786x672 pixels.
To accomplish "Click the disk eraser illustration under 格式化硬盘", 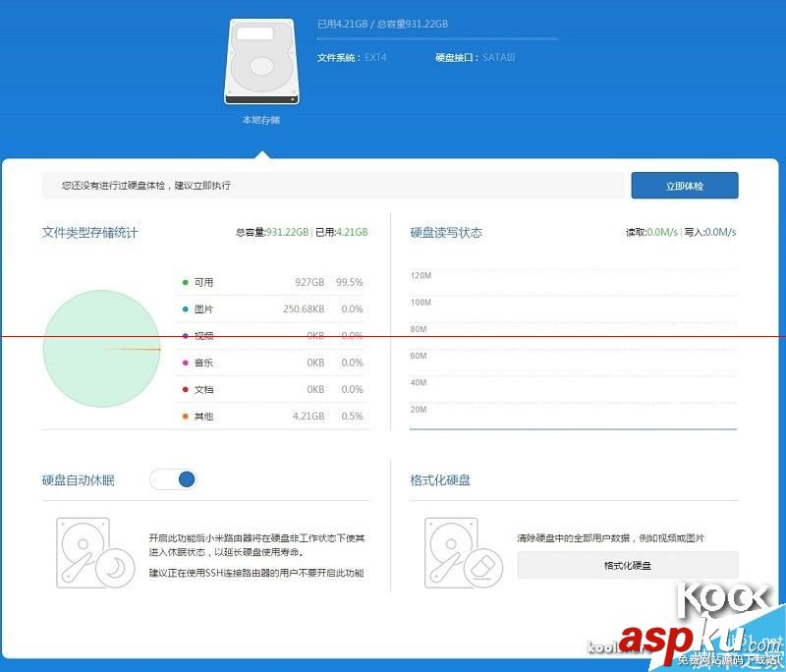I will click(x=461, y=553).
